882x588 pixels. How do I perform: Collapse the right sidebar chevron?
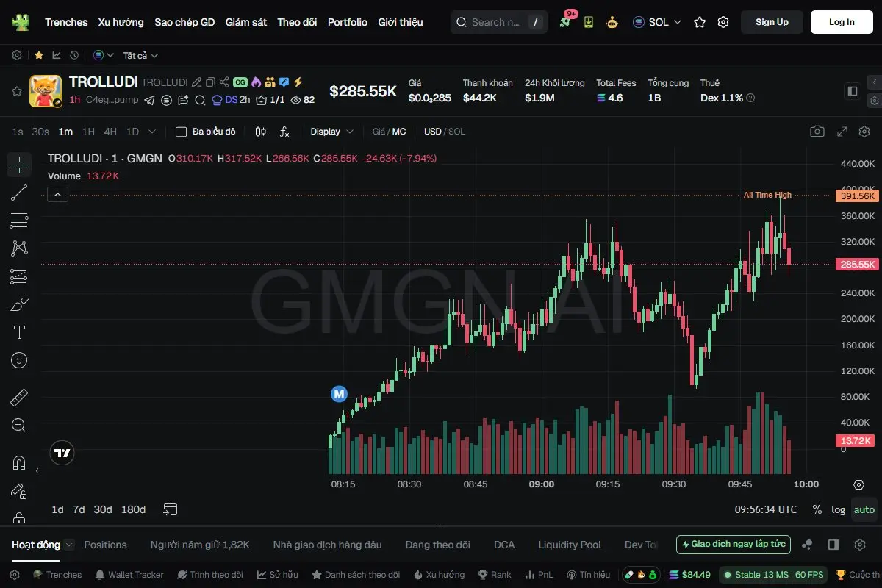pos(874,82)
